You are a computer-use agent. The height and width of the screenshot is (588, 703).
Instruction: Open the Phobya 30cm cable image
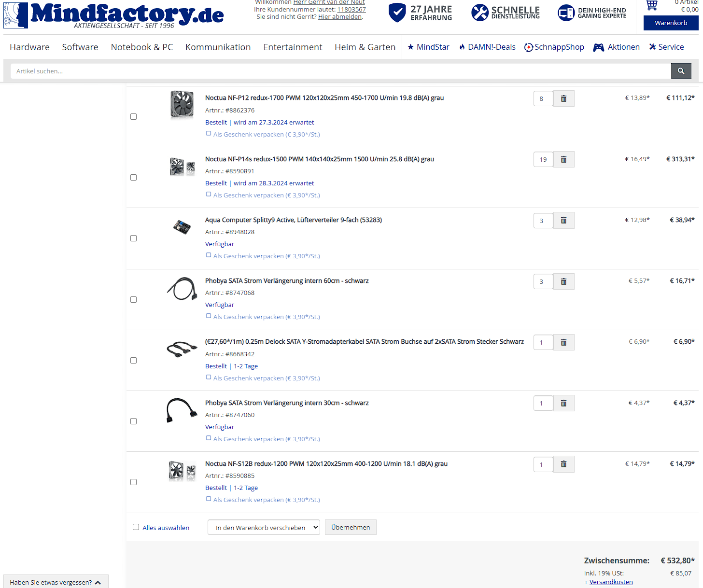182,410
